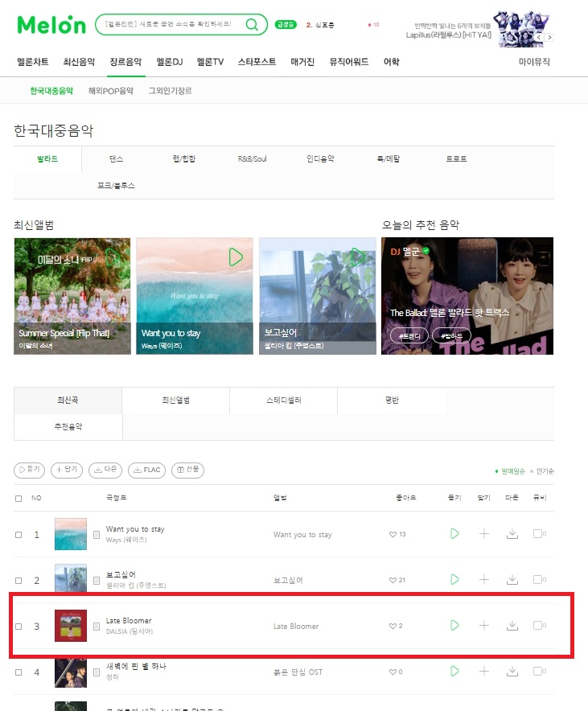Viewport: 588px width, 711px height.
Task: Click the FLAC download button
Action: tap(147, 470)
